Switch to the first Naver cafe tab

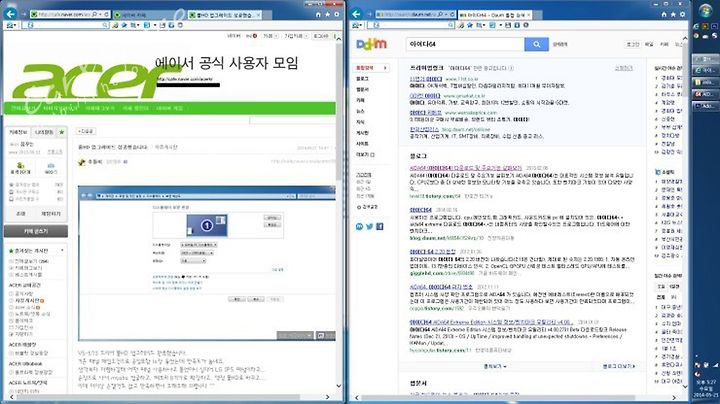[148, 15]
